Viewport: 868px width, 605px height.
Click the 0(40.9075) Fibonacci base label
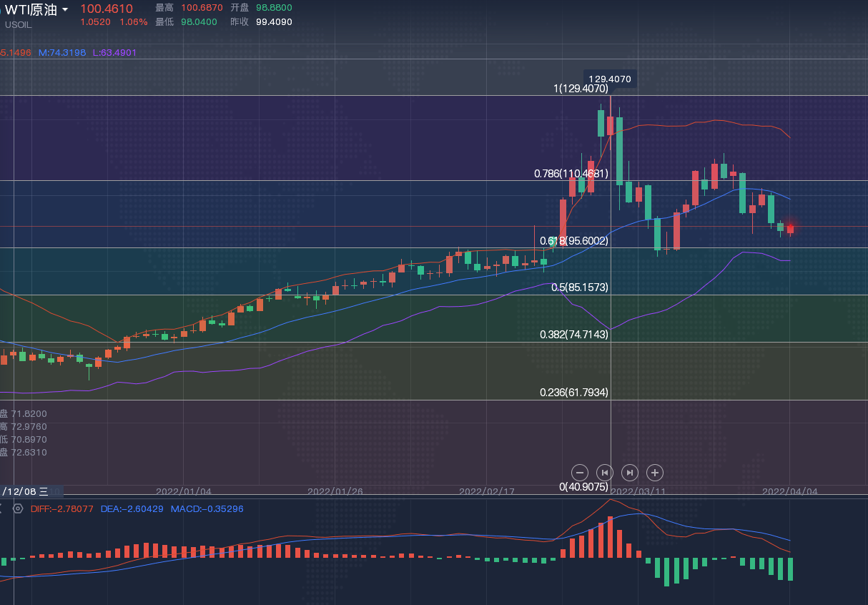(x=583, y=486)
